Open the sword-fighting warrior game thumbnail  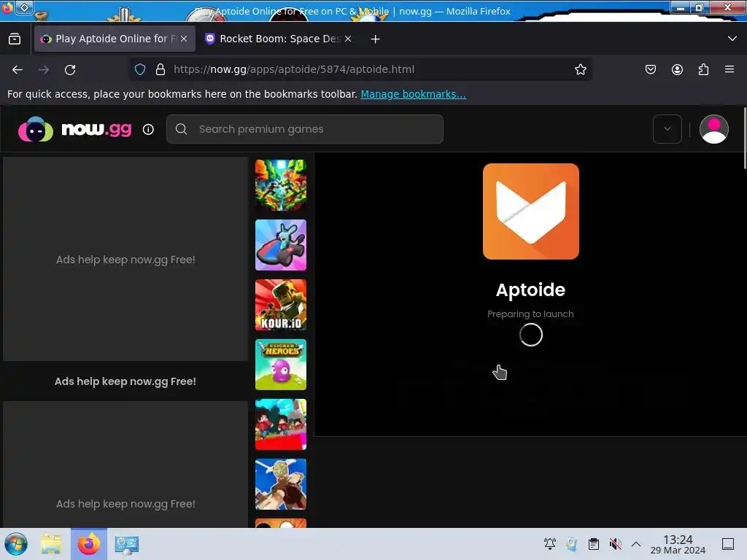(x=281, y=484)
